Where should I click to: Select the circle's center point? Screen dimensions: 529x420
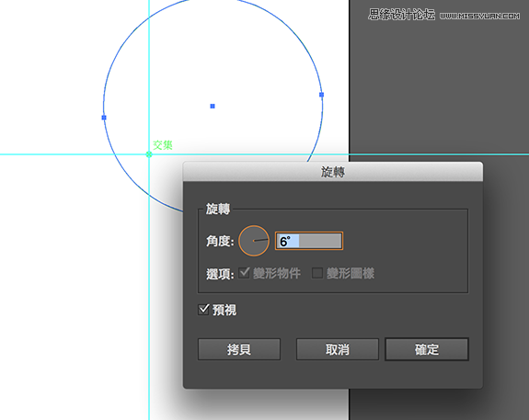213,107
